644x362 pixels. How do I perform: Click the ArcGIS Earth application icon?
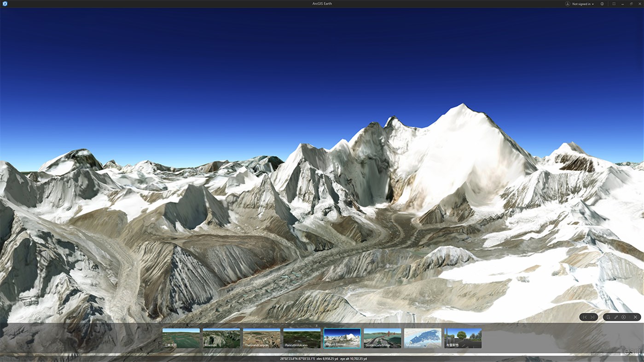click(4, 3)
